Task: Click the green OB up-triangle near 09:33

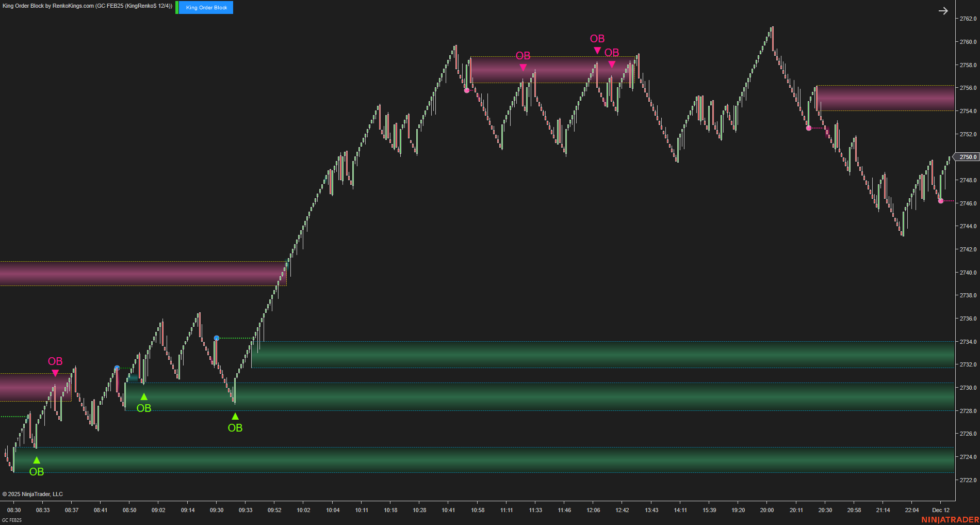Action: pos(236,415)
